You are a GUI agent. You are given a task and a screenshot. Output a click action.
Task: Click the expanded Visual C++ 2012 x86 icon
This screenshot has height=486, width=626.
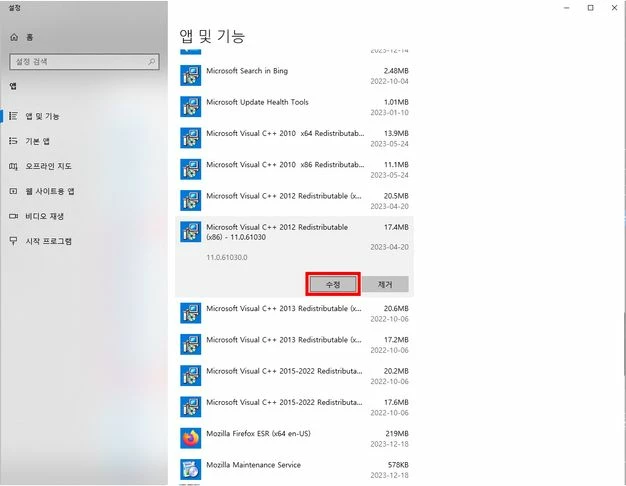pyautogui.click(x=190, y=232)
